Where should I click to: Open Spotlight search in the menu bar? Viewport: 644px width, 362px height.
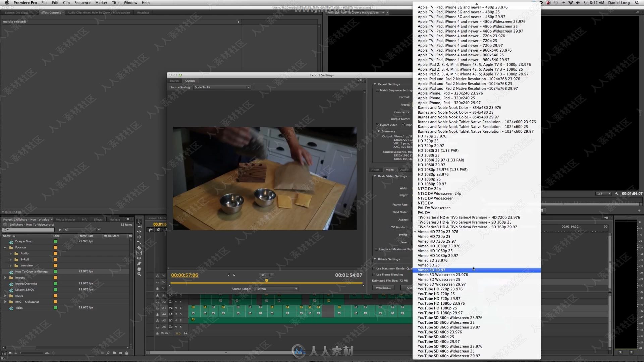click(637, 3)
